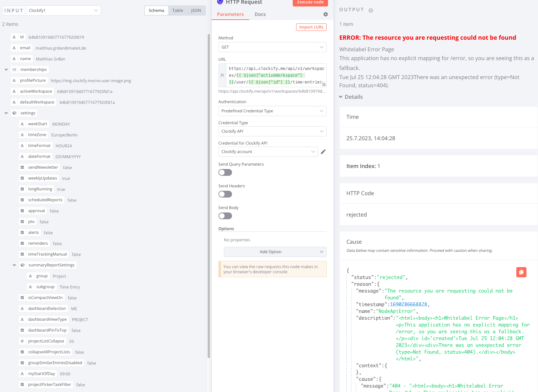The image size is (538, 392).
Task: Open the Clockify1 input node selector
Action: 63,11
